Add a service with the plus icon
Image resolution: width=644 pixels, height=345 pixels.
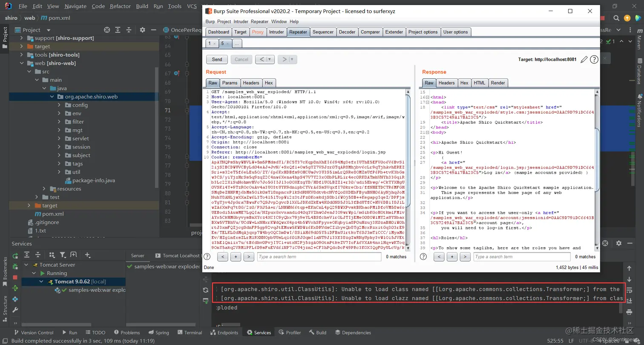[x=87, y=255]
